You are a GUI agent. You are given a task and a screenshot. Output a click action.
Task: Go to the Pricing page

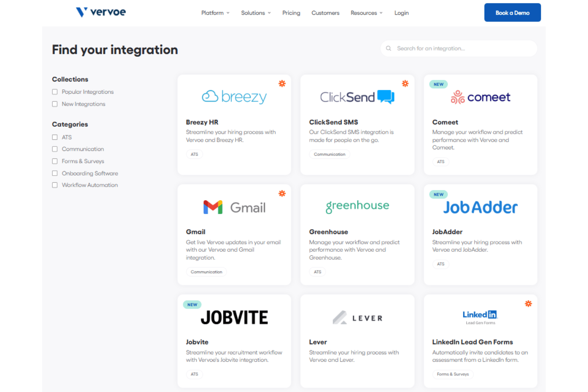[x=291, y=13]
